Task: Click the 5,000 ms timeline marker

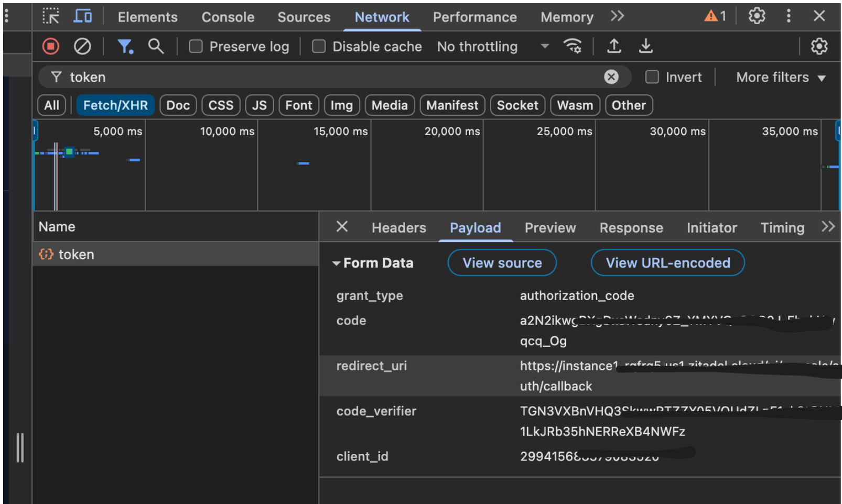Action: (117, 131)
